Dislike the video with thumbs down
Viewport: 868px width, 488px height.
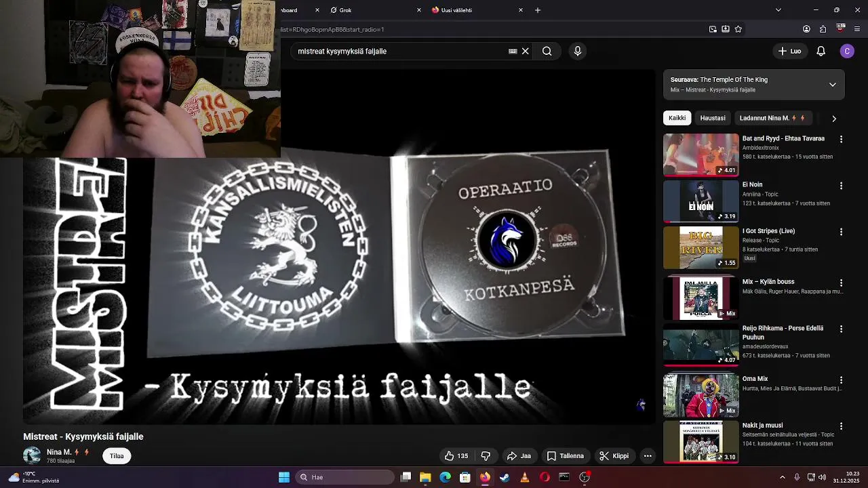[x=486, y=456]
